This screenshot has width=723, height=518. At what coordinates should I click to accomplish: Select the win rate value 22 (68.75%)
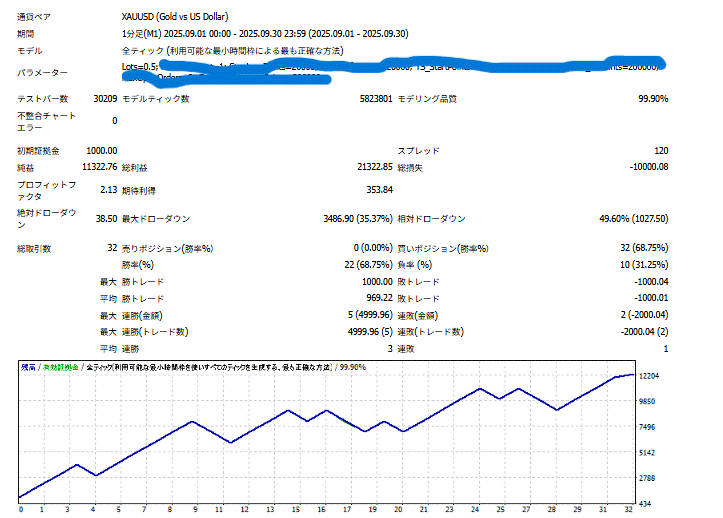[x=368, y=265]
